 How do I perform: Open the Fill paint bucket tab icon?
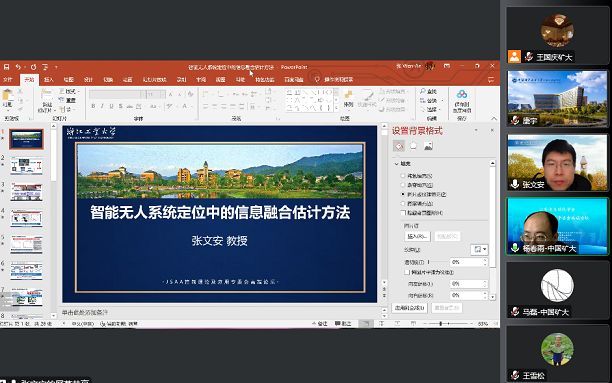[x=399, y=146]
